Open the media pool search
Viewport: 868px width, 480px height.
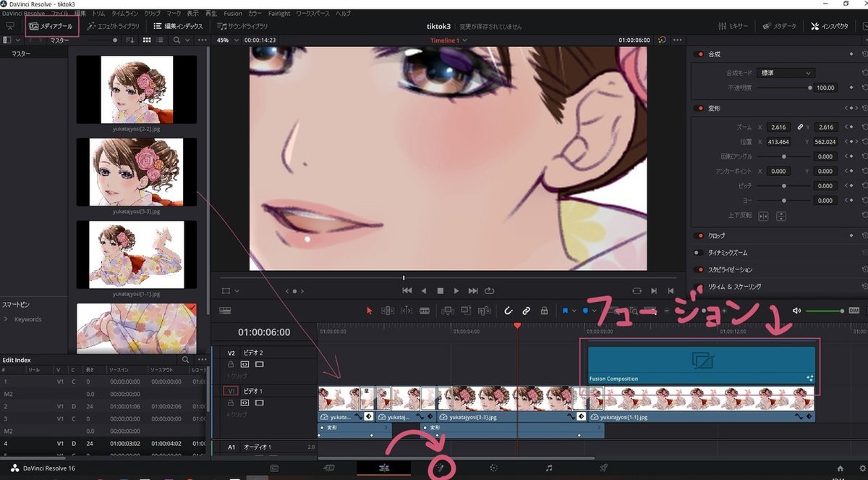pos(178,41)
